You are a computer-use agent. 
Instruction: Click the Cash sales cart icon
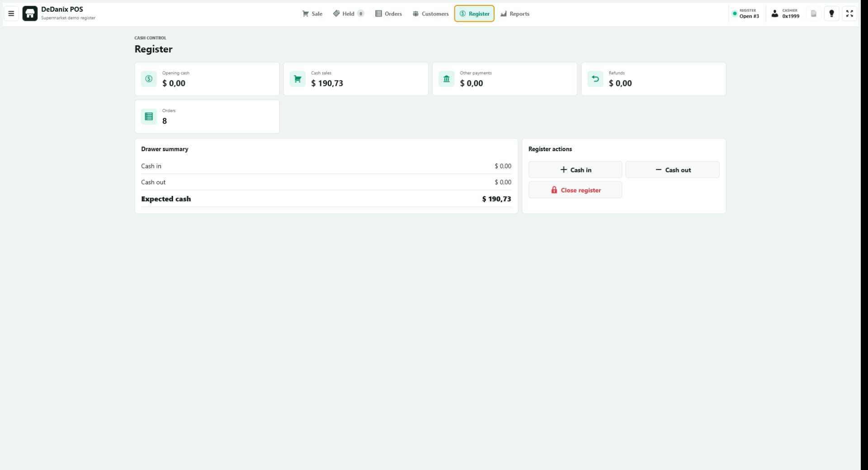pyautogui.click(x=297, y=79)
